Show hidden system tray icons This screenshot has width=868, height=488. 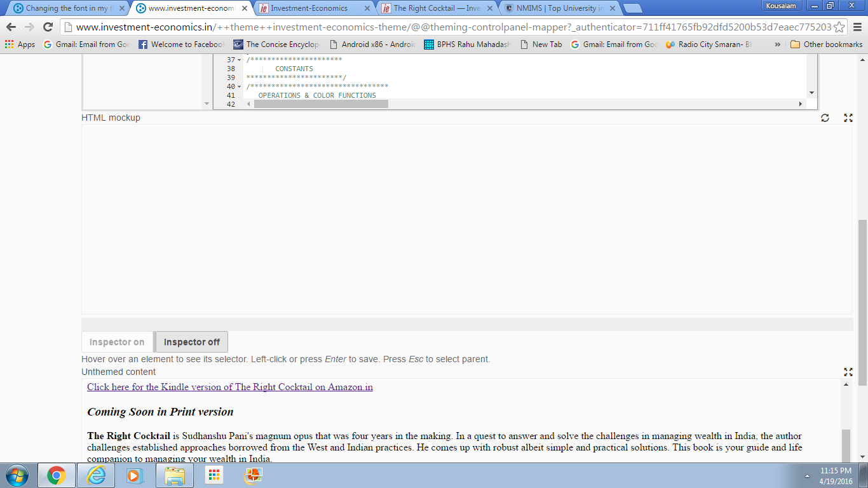(807, 475)
